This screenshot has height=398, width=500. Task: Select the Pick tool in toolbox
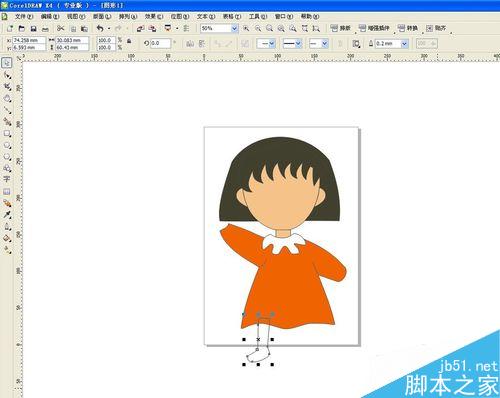7,62
